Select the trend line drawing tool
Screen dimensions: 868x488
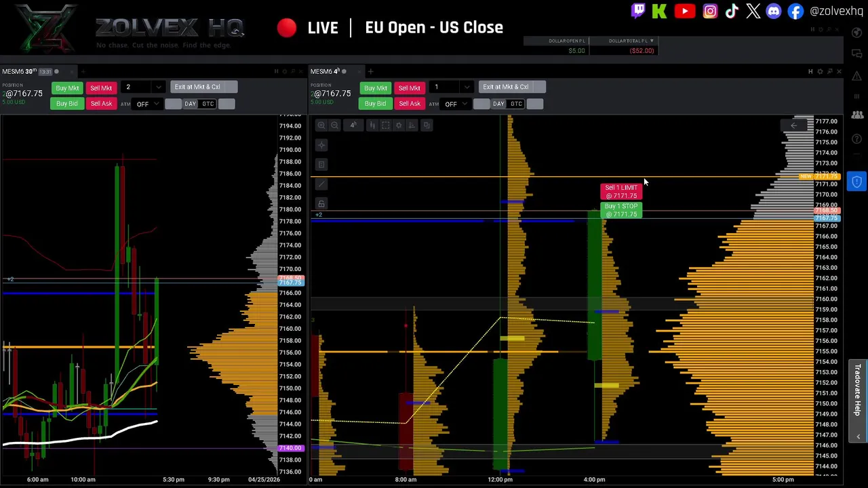tap(321, 184)
